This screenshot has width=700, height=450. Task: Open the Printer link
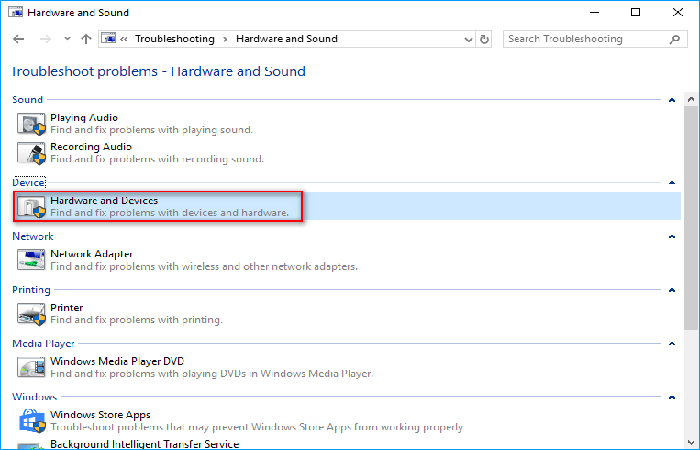point(67,308)
